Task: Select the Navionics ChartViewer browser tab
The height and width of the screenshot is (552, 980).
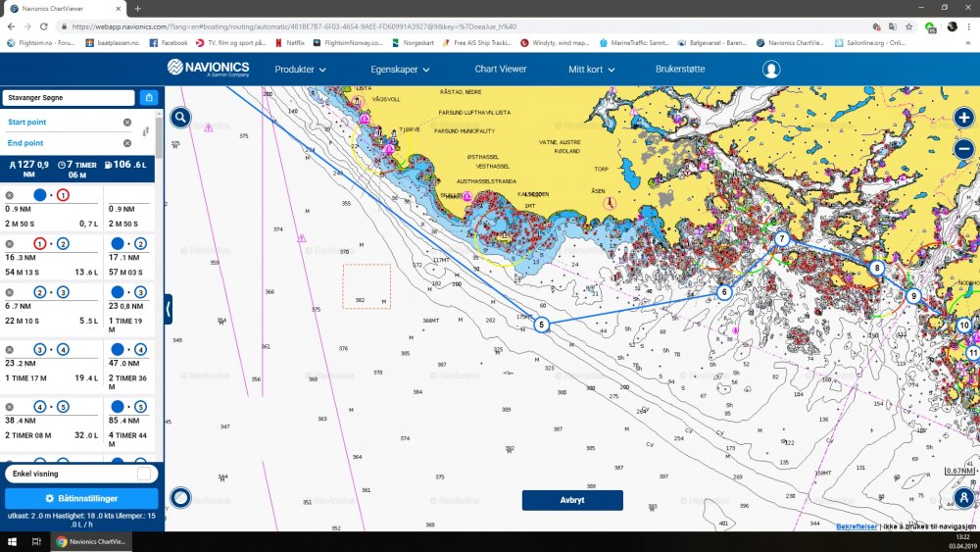Action: (x=66, y=9)
